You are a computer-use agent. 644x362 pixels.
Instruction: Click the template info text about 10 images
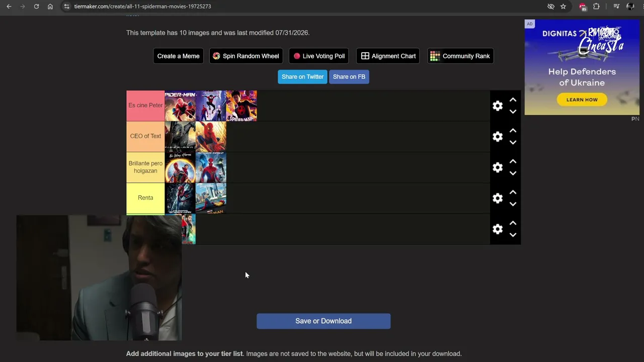218,33
